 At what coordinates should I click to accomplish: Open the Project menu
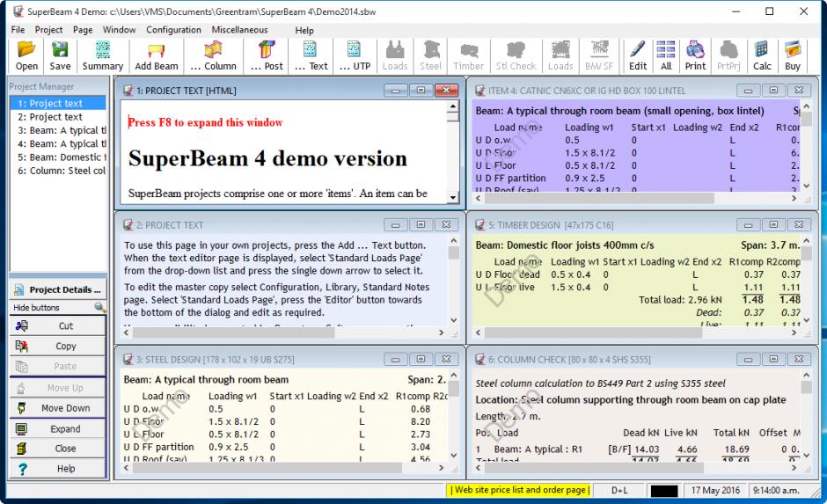click(48, 30)
